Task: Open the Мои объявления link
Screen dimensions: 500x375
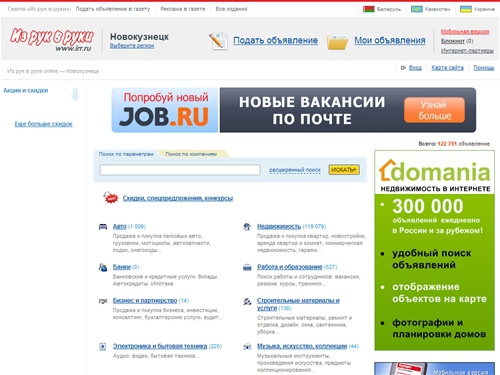Action: pos(390,40)
